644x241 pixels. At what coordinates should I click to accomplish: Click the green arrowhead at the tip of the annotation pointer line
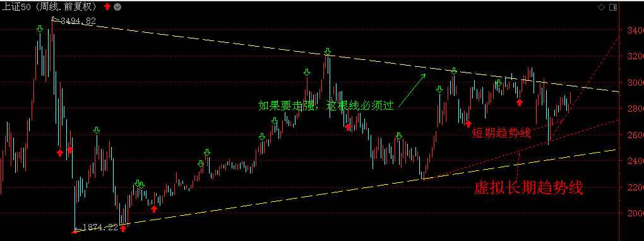click(x=424, y=75)
